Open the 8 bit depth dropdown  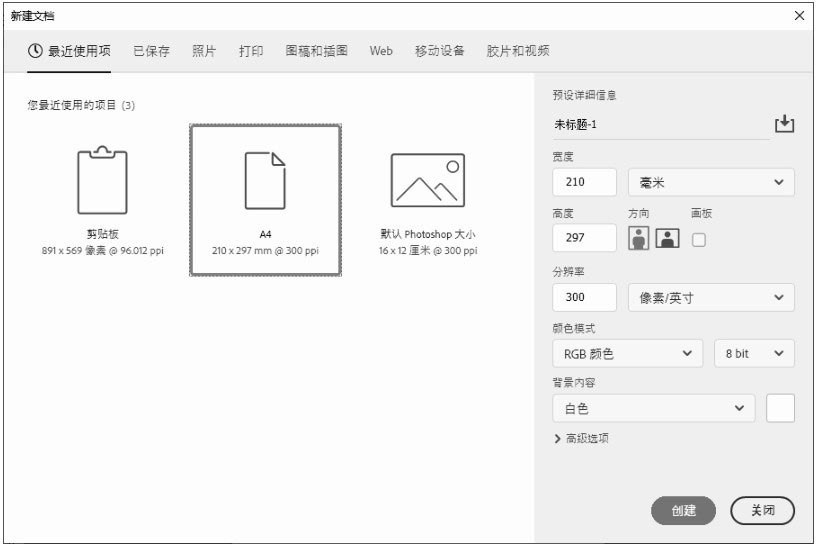click(754, 353)
